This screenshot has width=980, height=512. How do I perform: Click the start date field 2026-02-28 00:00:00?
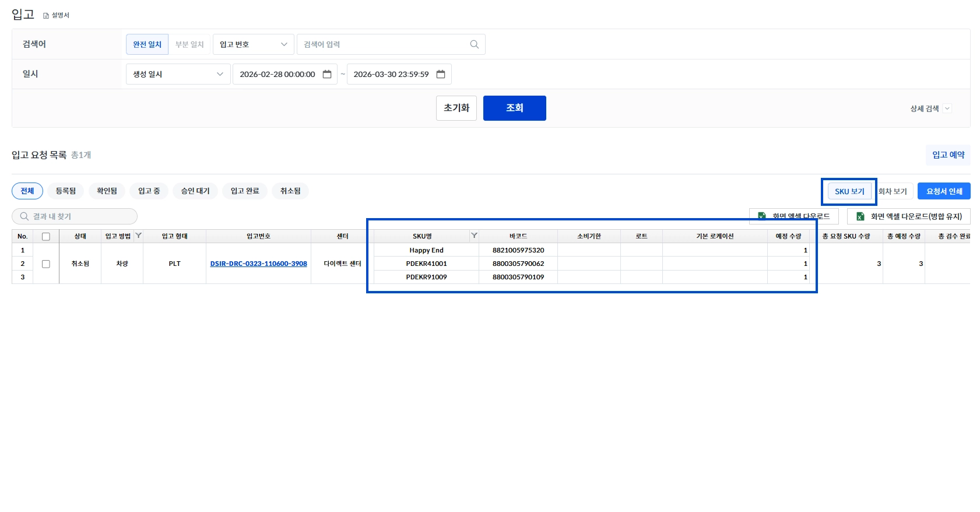click(x=285, y=74)
